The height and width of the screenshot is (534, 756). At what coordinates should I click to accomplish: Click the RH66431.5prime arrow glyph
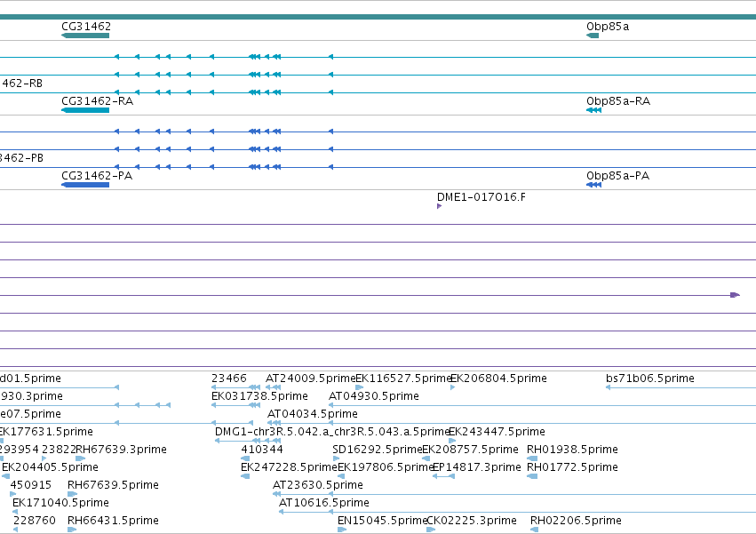[72, 530]
